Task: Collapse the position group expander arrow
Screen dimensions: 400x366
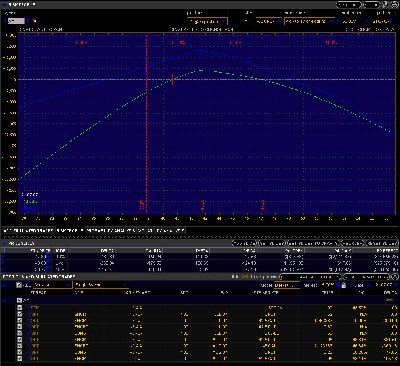Action: [x=4, y=300]
